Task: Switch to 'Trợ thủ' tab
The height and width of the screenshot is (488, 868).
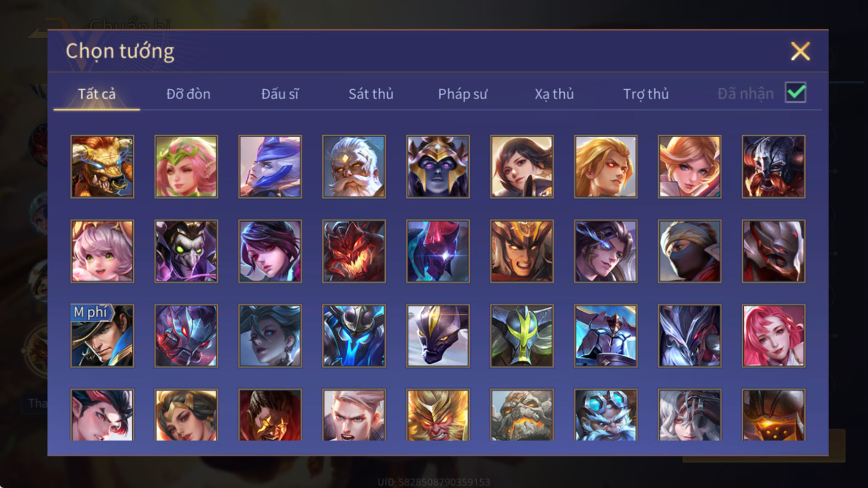Action: [646, 94]
